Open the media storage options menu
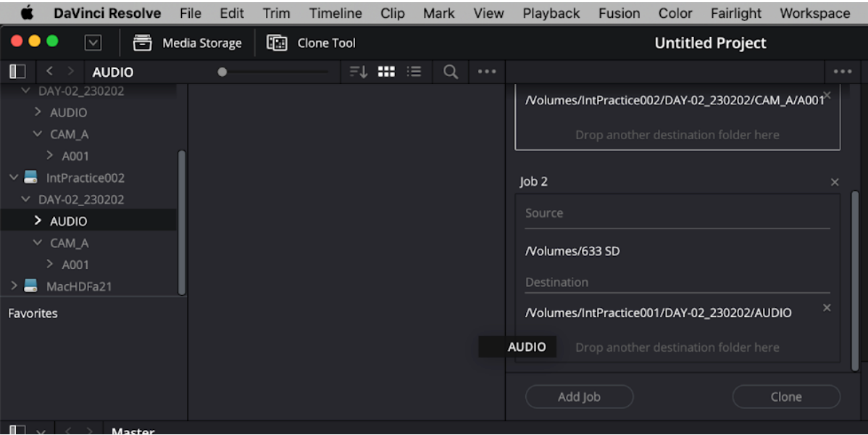 pyautogui.click(x=486, y=71)
